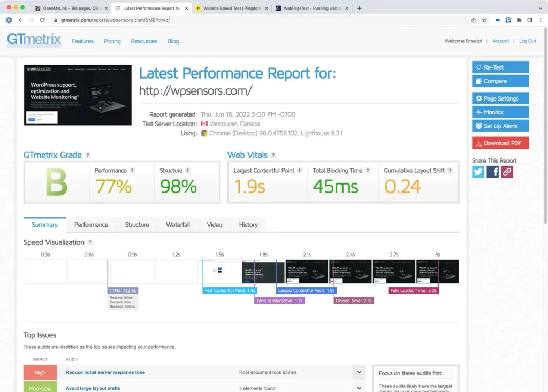Open Web Vitals help question mark
The width and height of the screenshot is (548, 392).
pyautogui.click(x=273, y=155)
